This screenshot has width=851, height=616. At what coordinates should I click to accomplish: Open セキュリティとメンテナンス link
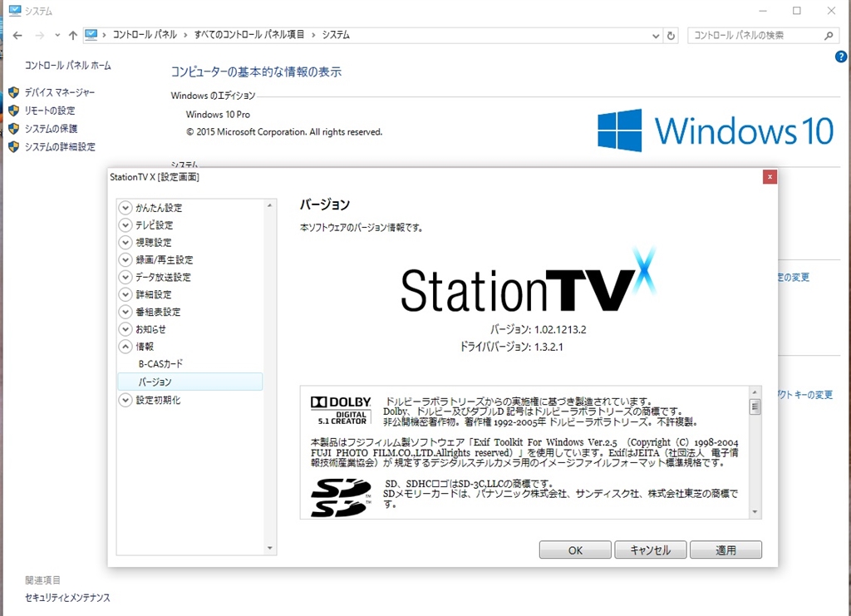(x=67, y=598)
